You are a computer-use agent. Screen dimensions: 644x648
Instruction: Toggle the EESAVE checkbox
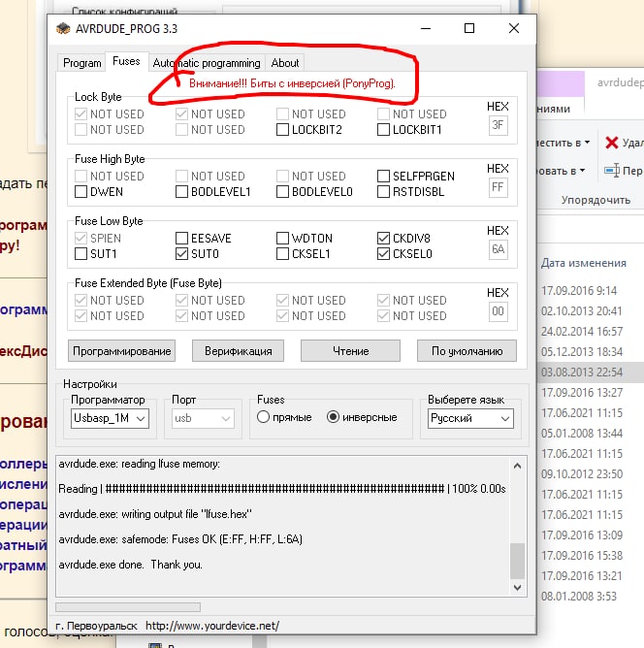click(181, 238)
